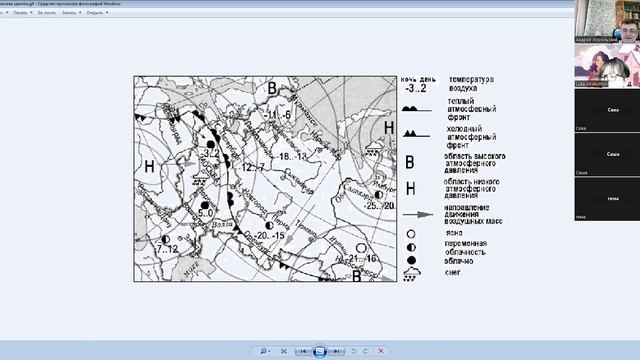Rotate image counterclockwise

coord(353,351)
